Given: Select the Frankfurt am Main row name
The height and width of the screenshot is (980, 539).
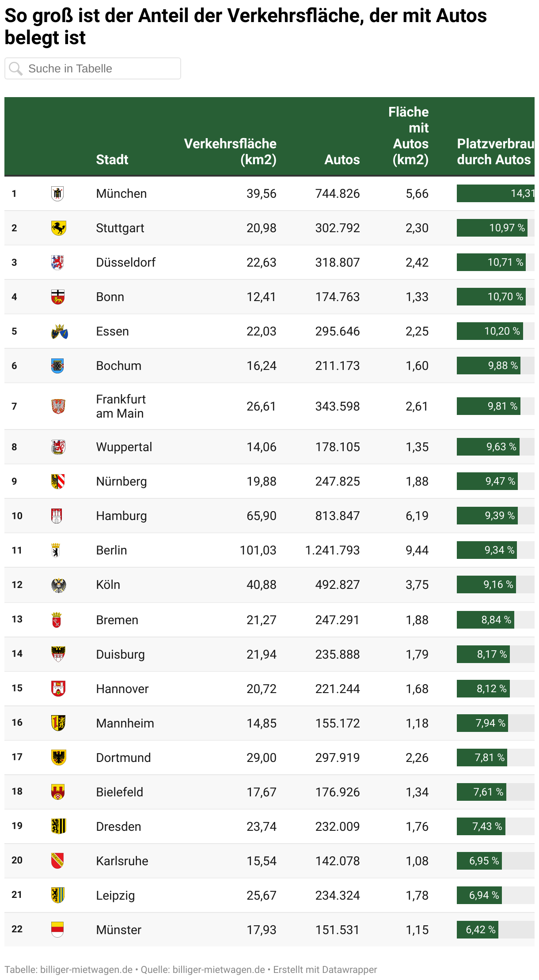Looking at the screenshot, I should [121, 406].
